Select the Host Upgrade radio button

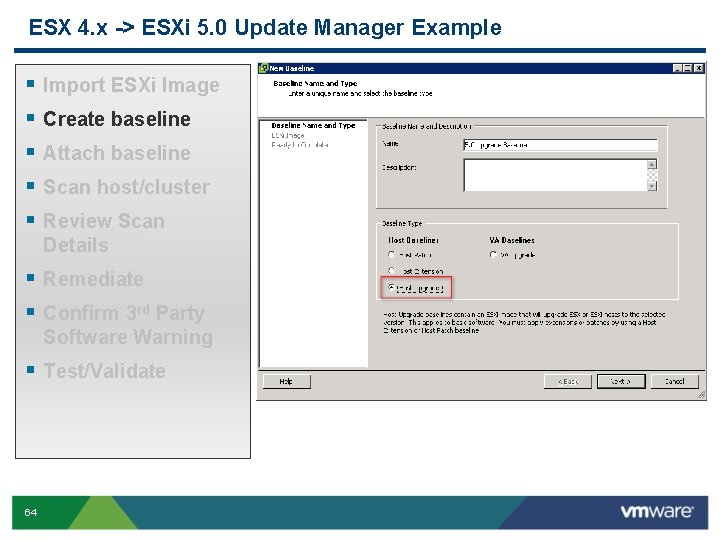click(392, 288)
